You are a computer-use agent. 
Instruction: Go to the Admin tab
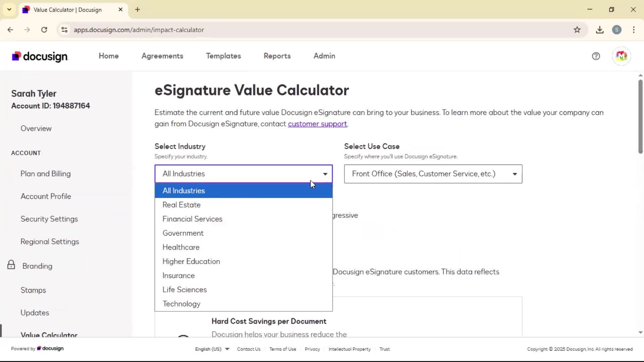[x=324, y=56]
